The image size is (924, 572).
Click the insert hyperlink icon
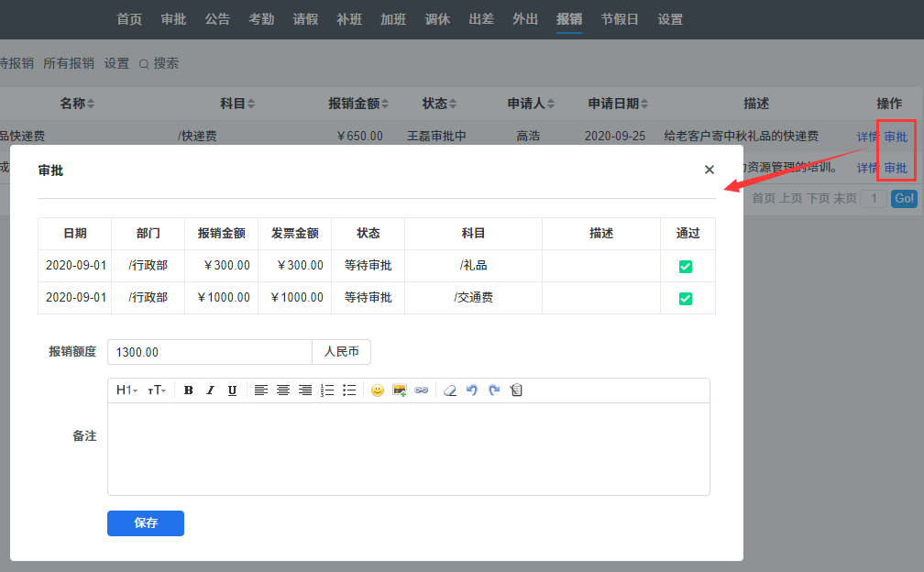click(422, 390)
